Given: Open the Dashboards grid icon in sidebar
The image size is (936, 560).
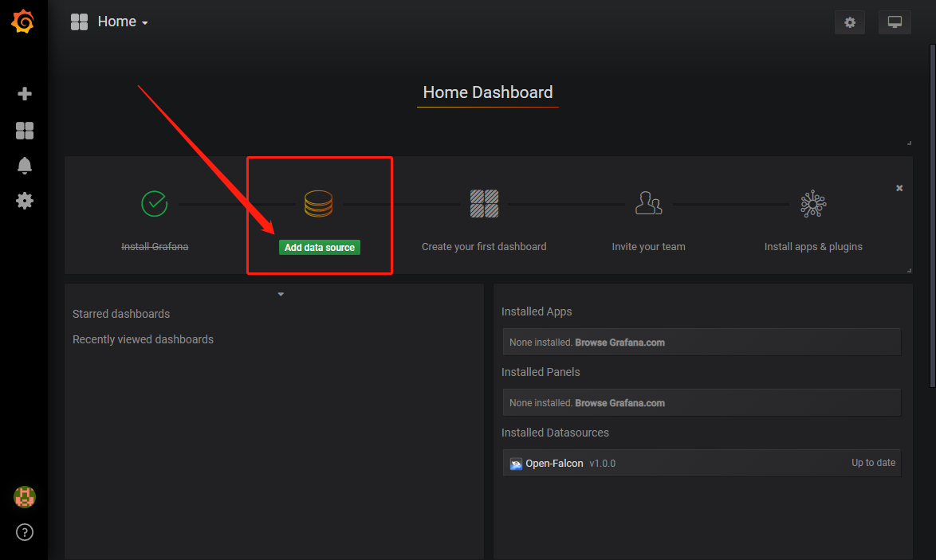Looking at the screenshot, I should pos(24,130).
